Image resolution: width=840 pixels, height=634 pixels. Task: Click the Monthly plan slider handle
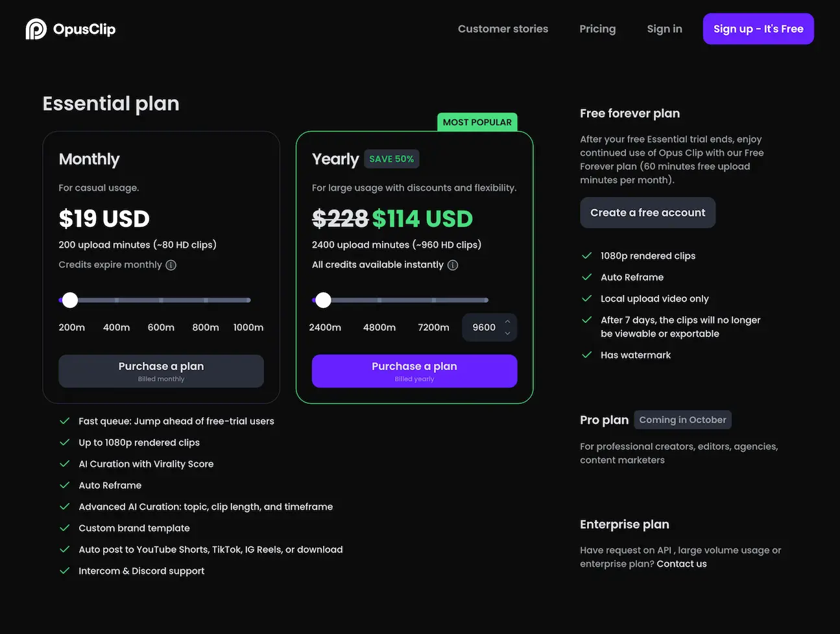click(x=70, y=300)
